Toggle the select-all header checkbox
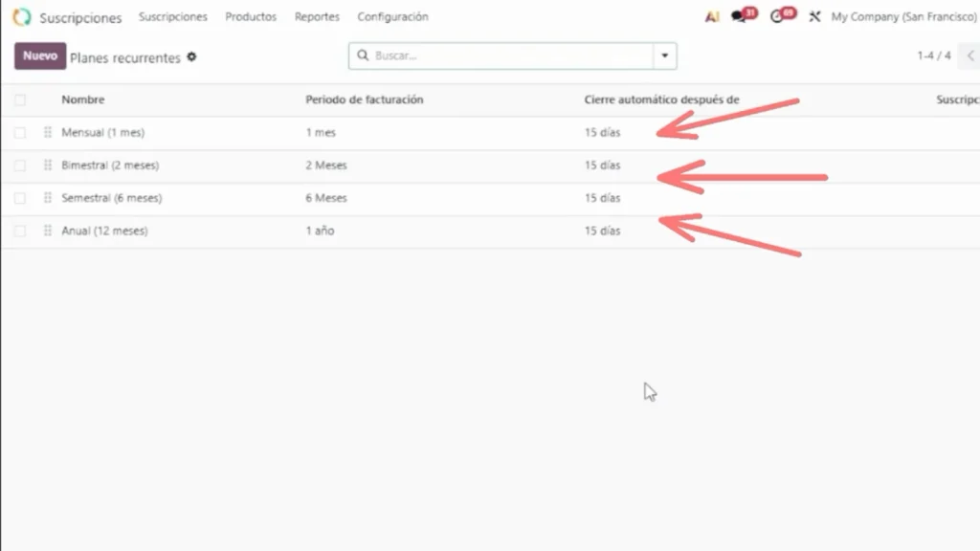 pyautogui.click(x=20, y=99)
